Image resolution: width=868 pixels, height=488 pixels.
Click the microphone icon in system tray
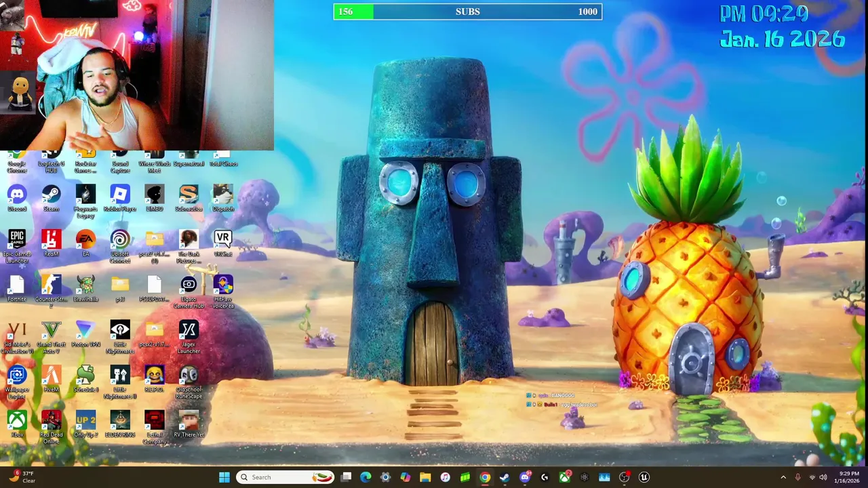coord(797,478)
